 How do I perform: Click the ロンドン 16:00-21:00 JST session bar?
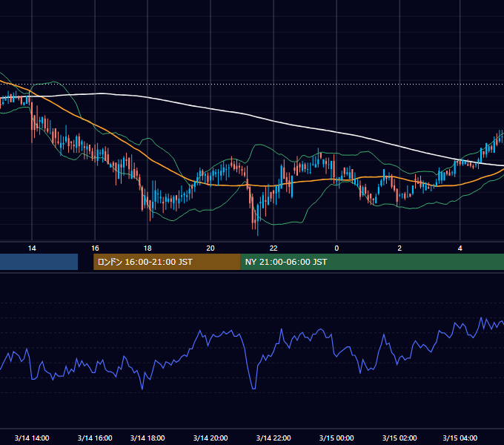[167, 262]
